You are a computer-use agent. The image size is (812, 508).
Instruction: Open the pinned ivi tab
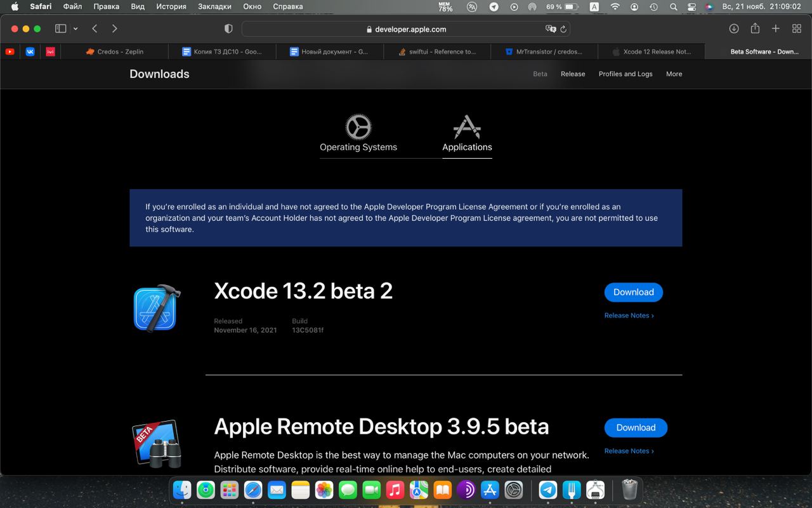point(51,51)
